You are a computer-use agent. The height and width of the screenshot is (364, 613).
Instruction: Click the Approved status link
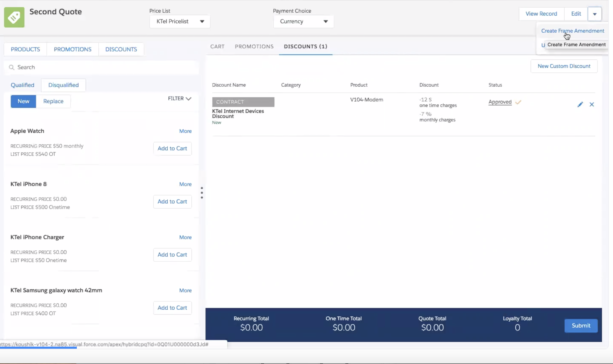500,102
